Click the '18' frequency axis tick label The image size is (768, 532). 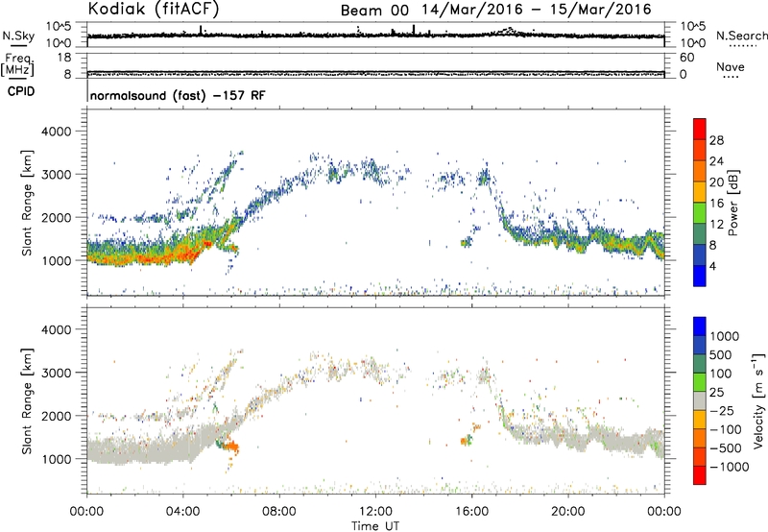[64, 58]
